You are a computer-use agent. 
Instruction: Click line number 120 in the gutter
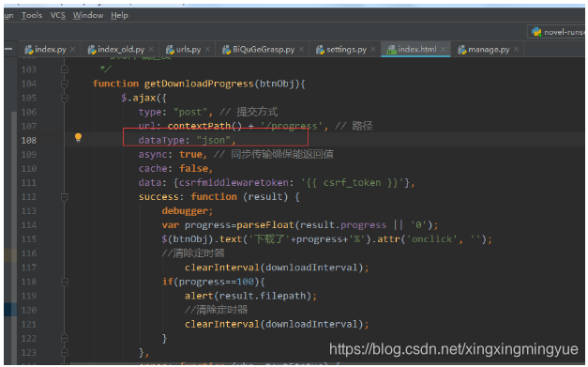pos(29,311)
